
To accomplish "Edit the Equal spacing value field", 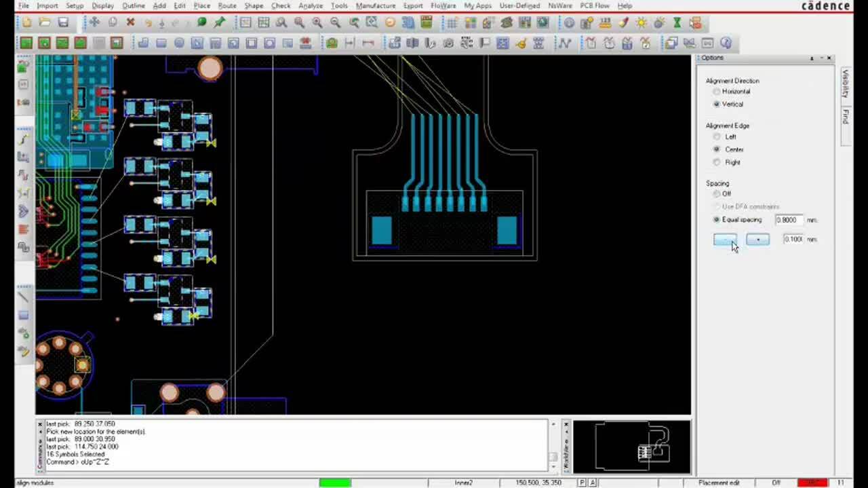I will tap(788, 219).
